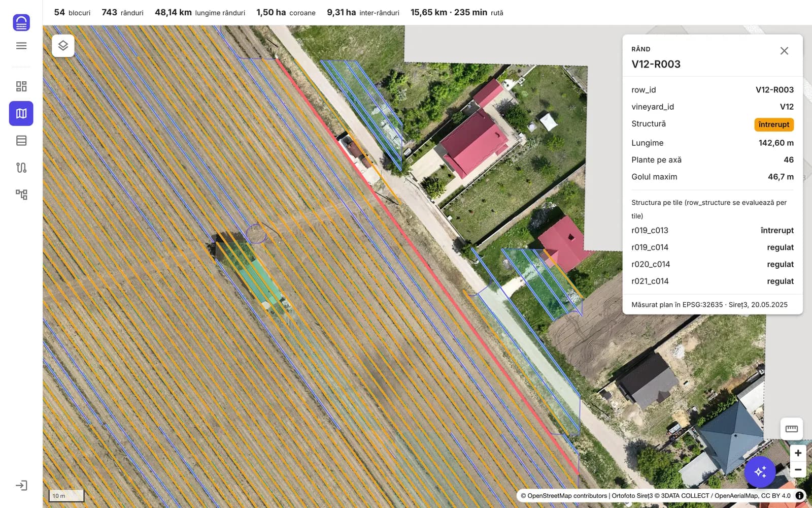Open the dashboard grid icon
The width and height of the screenshot is (812, 508).
point(21,86)
